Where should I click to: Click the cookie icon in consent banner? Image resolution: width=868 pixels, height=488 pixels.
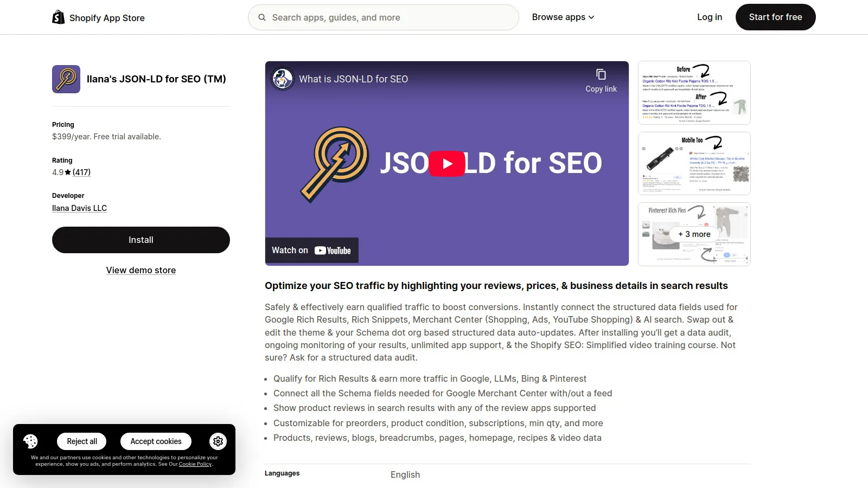(31, 441)
